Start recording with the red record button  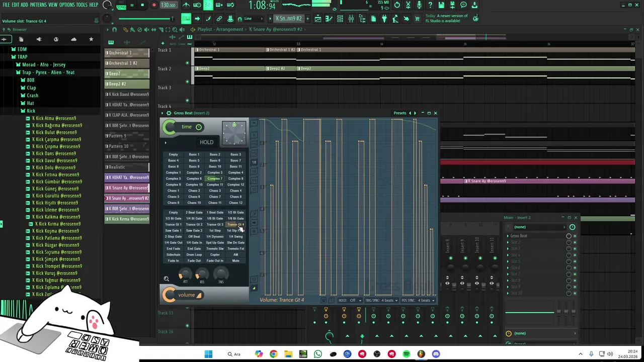tap(154, 5)
